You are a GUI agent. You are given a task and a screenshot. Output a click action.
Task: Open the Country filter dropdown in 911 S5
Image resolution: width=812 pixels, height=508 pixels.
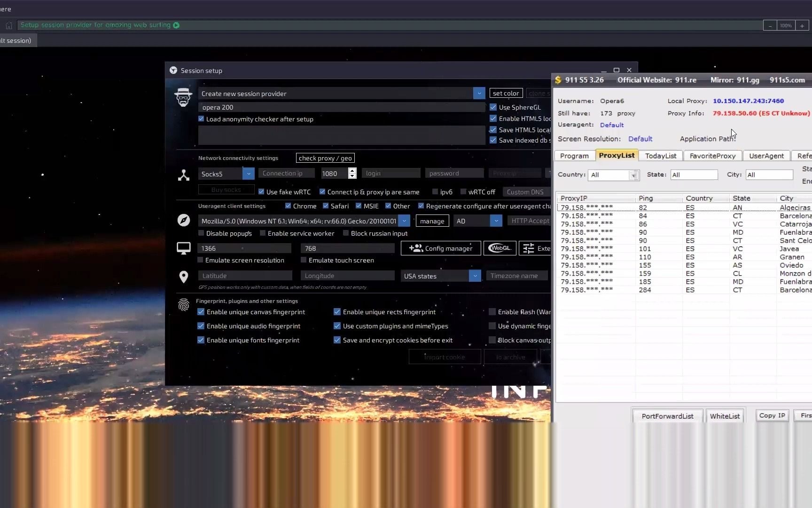634,175
